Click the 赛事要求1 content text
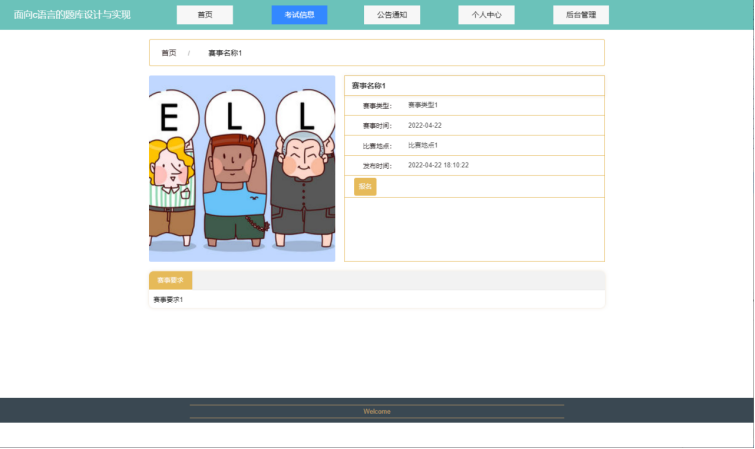755x449 pixels. coord(168,300)
